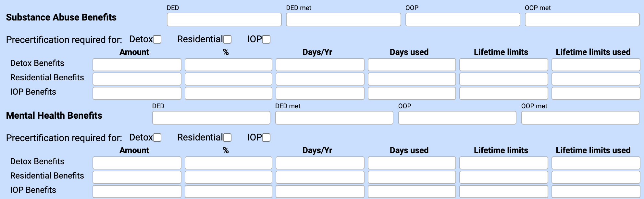Enter the Amount field for Detox Benefits
The height and width of the screenshot is (199, 644).
point(137,64)
